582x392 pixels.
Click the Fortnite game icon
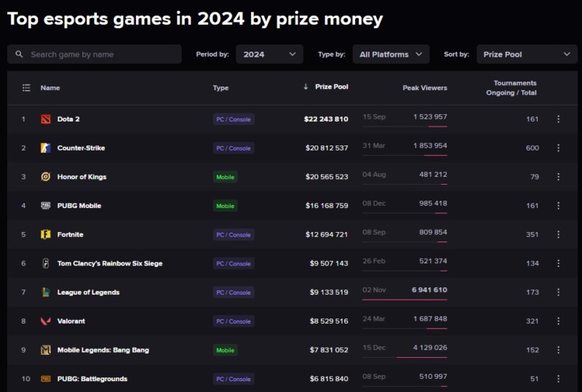point(46,234)
